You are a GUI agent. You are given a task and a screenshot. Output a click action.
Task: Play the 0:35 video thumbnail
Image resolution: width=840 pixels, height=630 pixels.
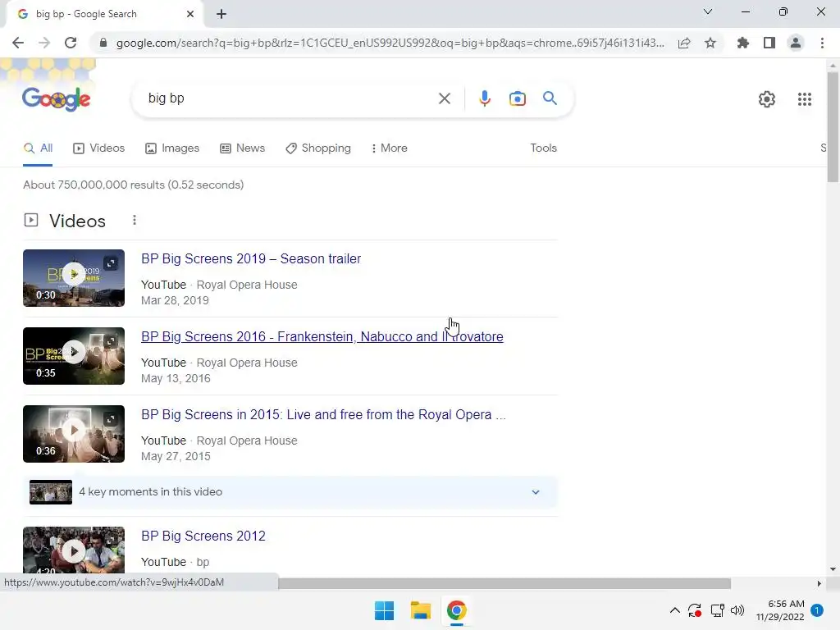pyautogui.click(x=74, y=356)
